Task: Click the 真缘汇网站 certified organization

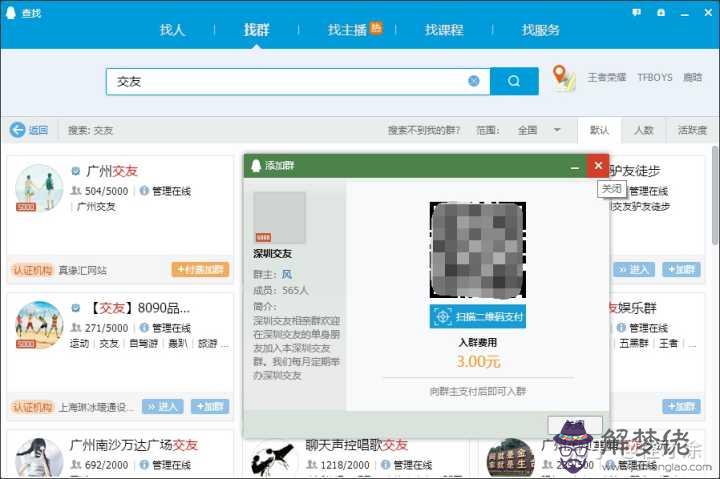Action: pos(83,270)
